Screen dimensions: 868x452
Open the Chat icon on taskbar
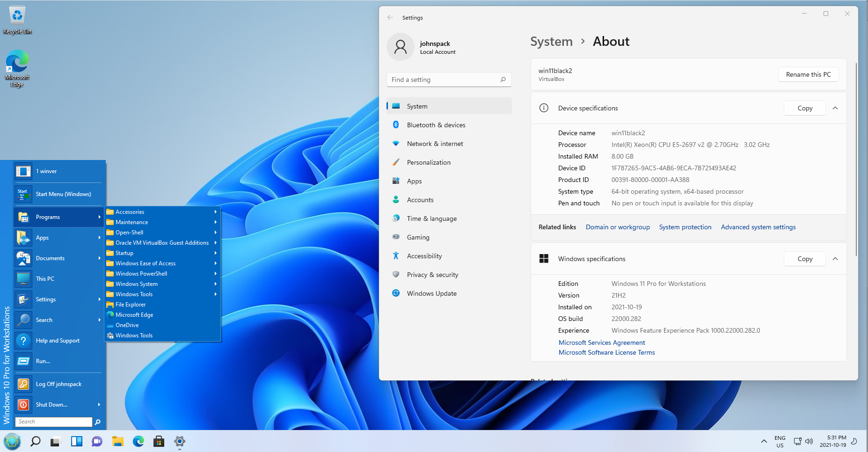[x=97, y=441]
